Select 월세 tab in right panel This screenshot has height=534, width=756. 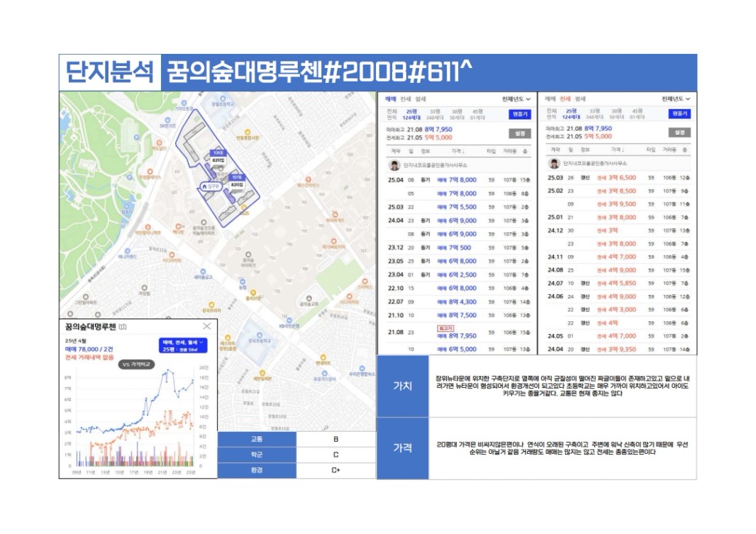point(580,99)
